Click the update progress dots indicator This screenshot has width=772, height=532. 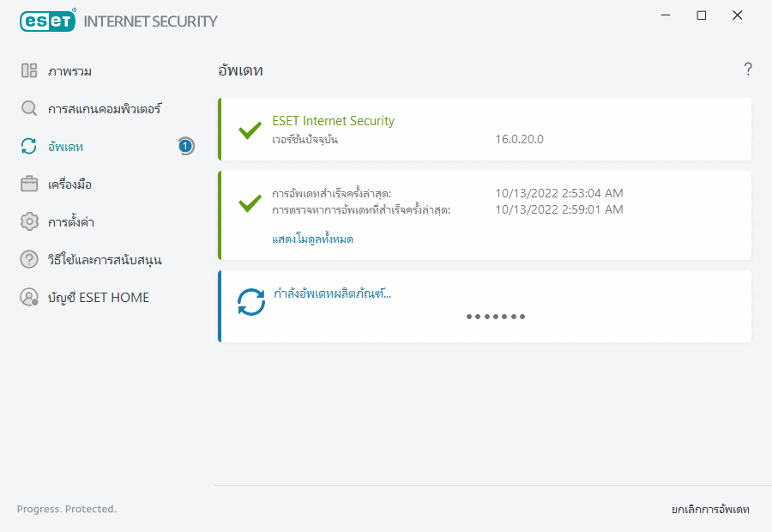coord(496,317)
